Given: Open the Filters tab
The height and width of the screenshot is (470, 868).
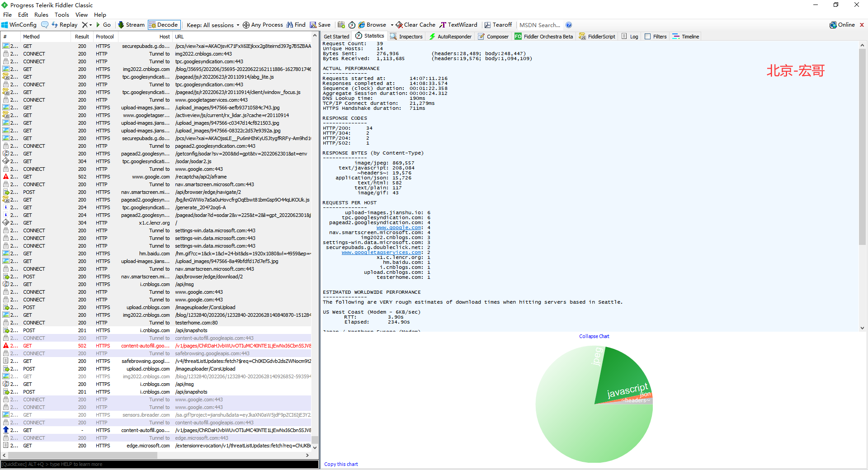Looking at the screenshot, I should point(656,37).
